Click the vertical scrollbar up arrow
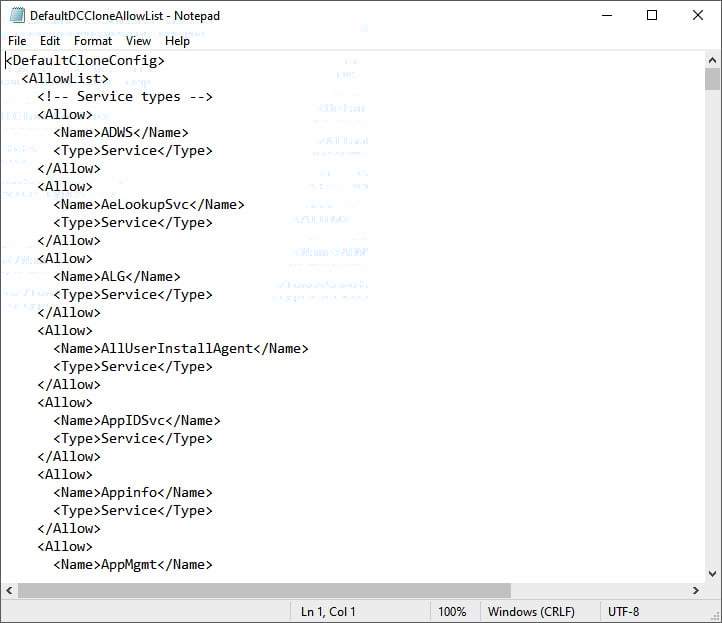 (x=712, y=60)
